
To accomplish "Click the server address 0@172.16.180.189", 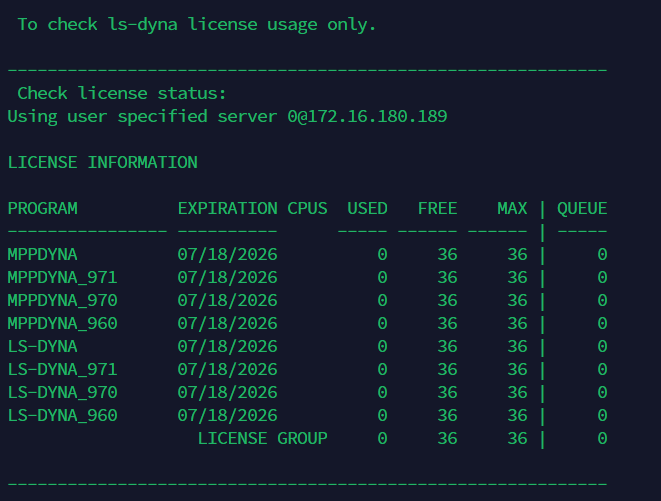I will (x=367, y=116).
